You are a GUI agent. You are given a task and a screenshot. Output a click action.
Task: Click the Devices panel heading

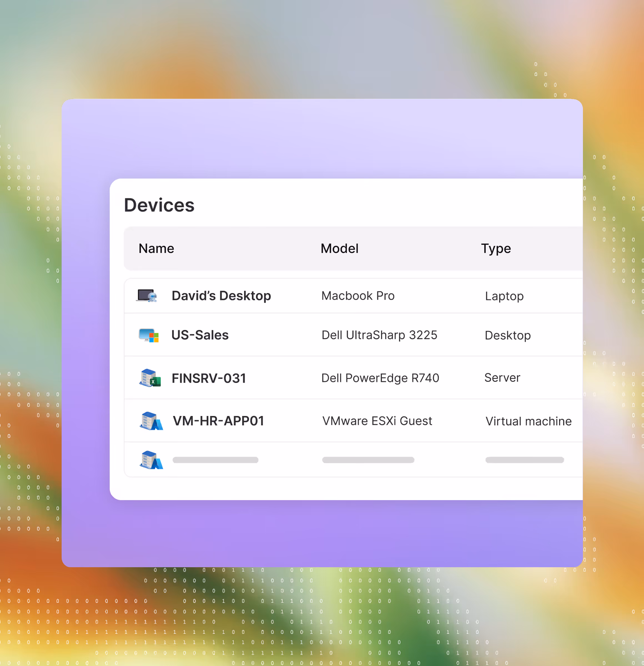point(159,205)
